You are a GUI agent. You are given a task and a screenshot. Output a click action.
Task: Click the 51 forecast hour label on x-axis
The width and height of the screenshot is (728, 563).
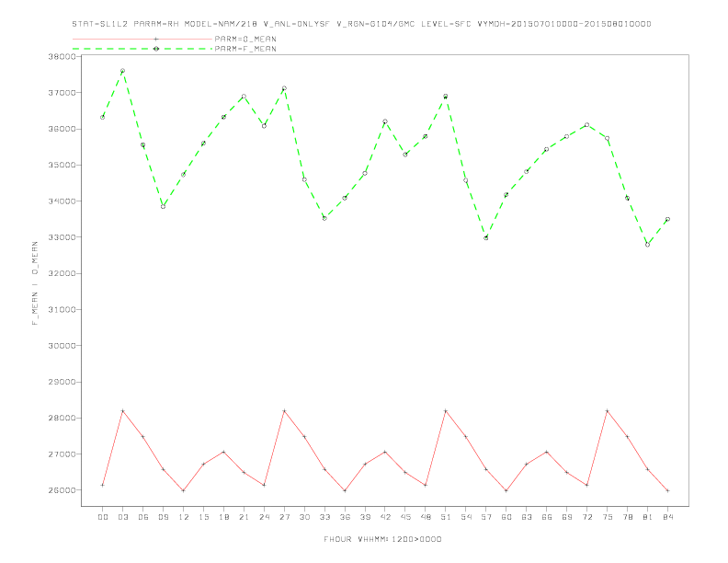tap(446, 517)
